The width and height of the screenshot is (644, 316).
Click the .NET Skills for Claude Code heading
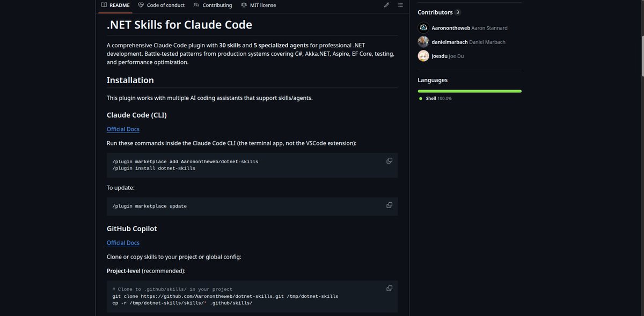[179, 25]
